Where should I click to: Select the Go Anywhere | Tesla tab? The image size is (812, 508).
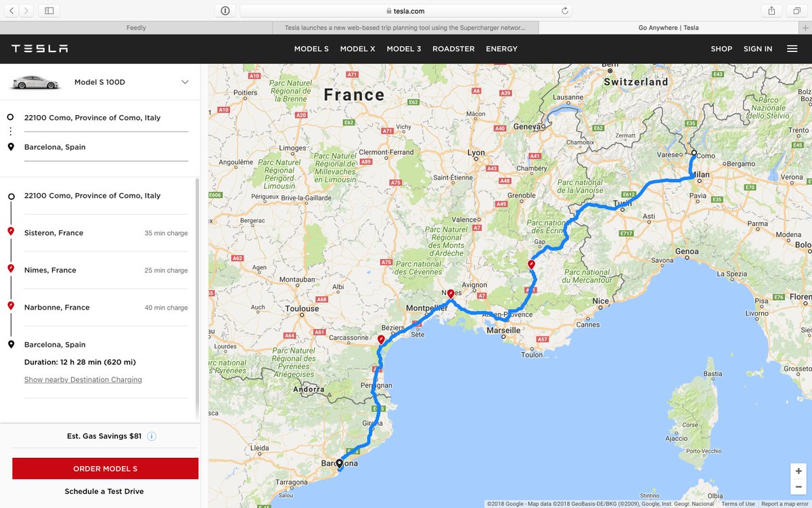tap(669, 28)
